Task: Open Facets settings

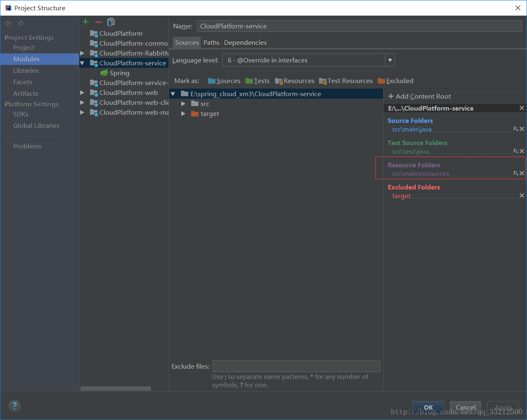Action: [23, 82]
